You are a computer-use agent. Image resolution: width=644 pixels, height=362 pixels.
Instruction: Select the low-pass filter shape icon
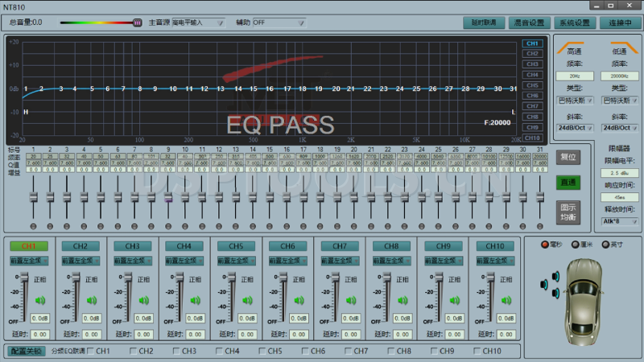(x=619, y=49)
